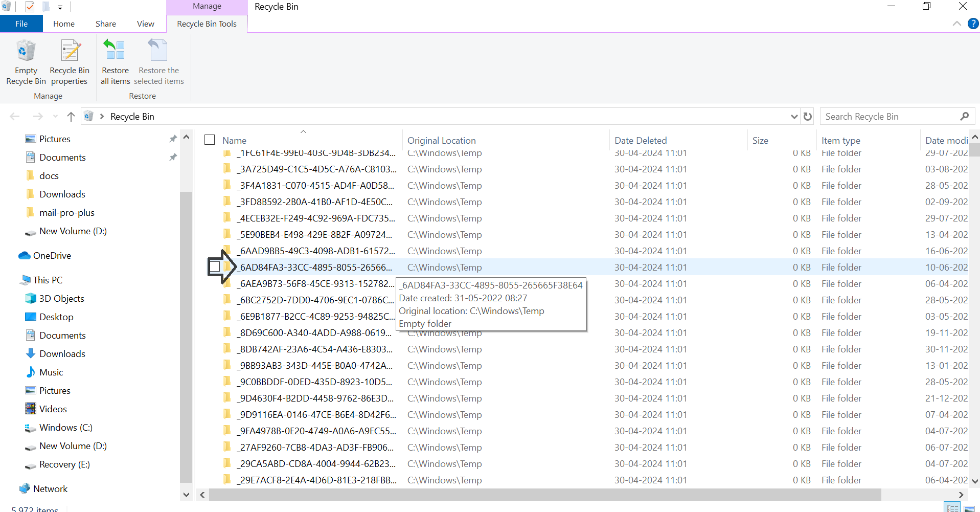Sort by Date Deleted column
Viewport: 980px width, 512px height.
point(678,140)
